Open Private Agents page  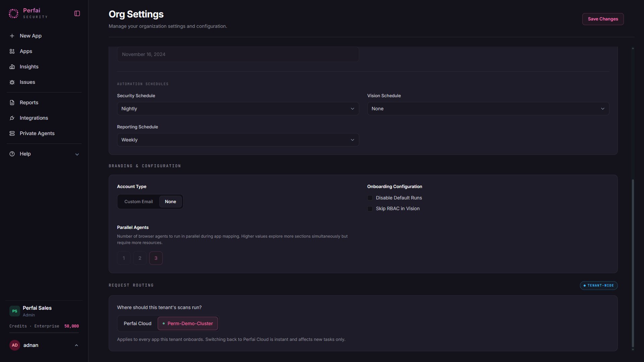click(x=44, y=133)
